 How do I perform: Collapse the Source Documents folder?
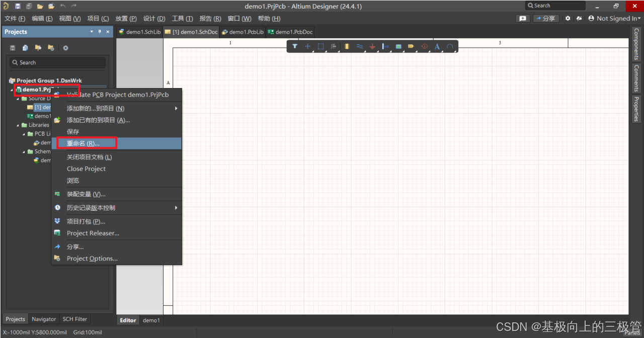[x=18, y=99]
